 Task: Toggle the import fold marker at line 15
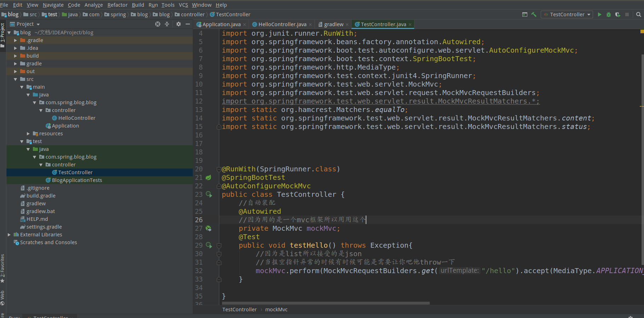(219, 126)
